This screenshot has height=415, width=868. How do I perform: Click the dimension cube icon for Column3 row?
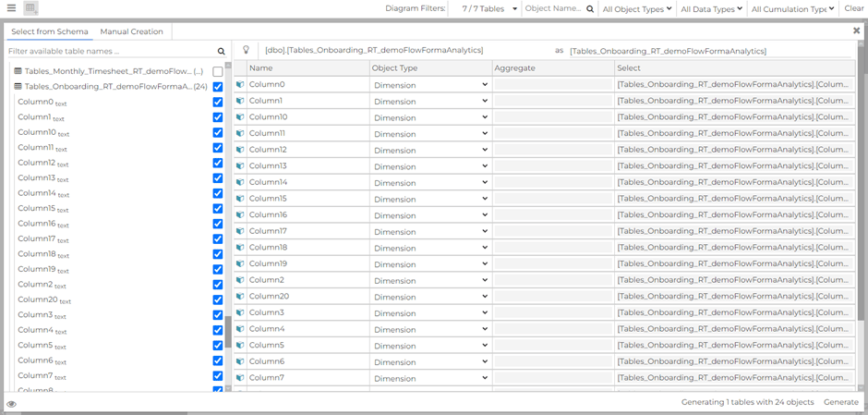240,312
